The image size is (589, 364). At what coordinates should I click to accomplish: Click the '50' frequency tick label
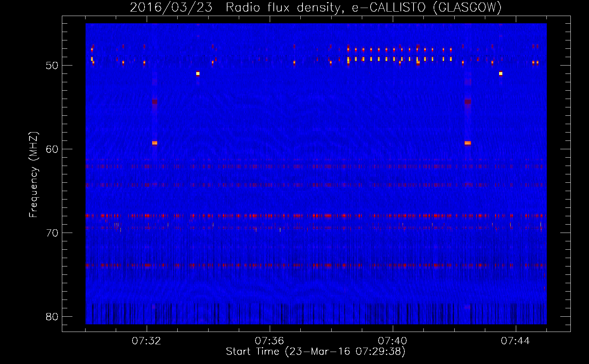click(x=52, y=66)
